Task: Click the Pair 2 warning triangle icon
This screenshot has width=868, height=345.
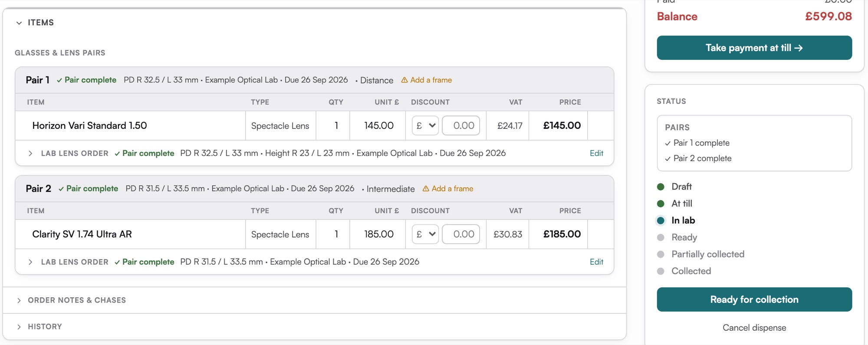Action: pyautogui.click(x=426, y=189)
